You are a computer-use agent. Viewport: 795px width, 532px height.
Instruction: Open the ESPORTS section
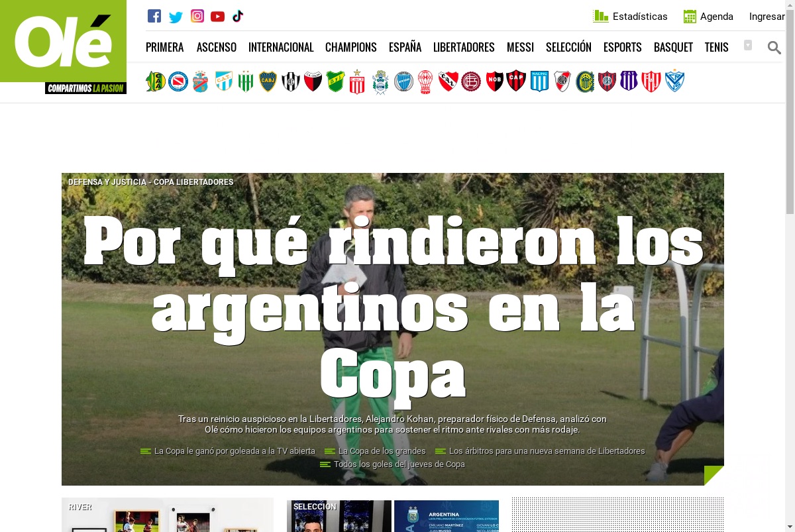coord(623,47)
